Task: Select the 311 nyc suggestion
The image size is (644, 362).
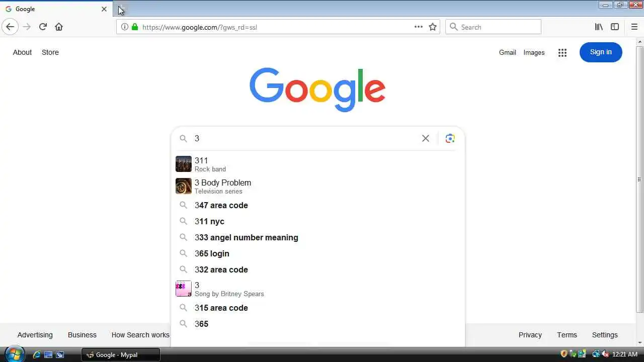Action: click(x=318, y=221)
